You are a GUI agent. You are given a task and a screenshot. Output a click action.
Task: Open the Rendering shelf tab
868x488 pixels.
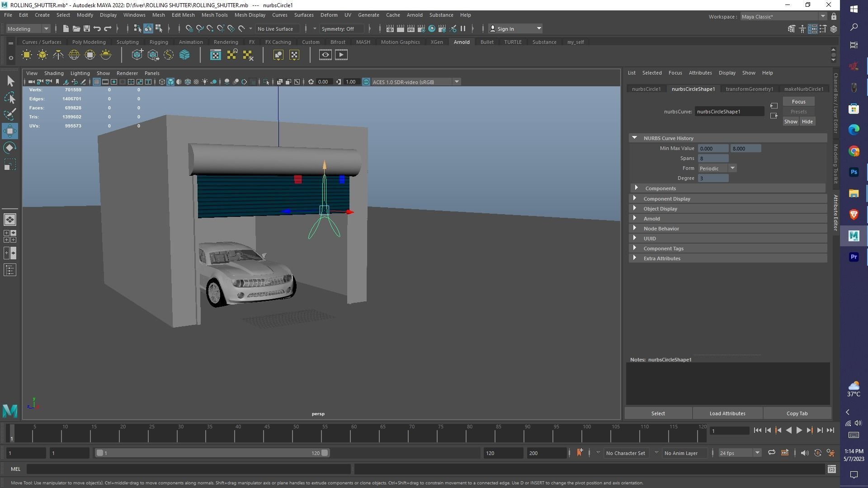pyautogui.click(x=226, y=42)
